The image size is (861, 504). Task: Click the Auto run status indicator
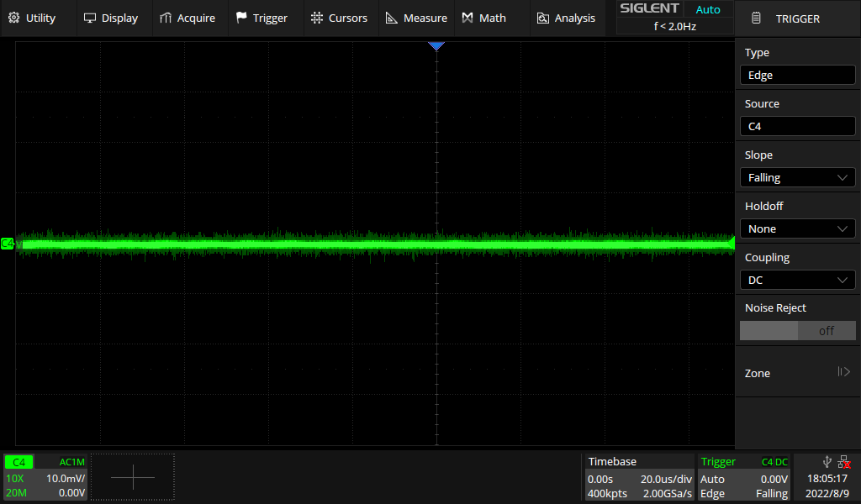pos(708,9)
